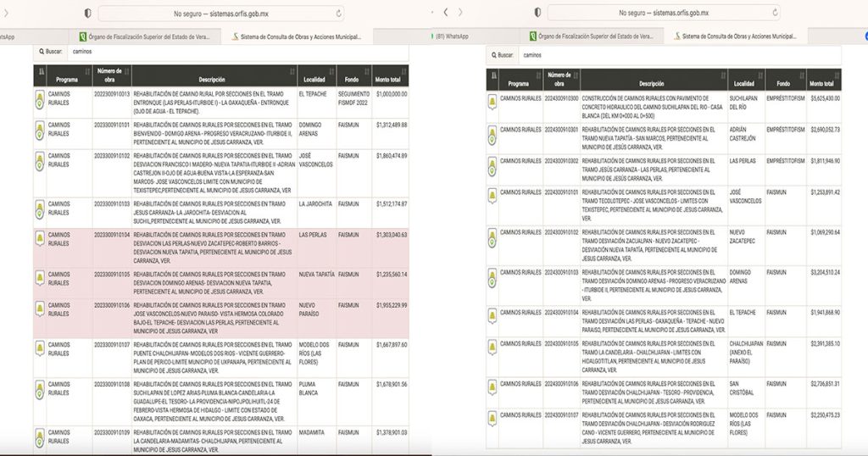Focus Buscar field containing caminos, right window

pos(679,55)
